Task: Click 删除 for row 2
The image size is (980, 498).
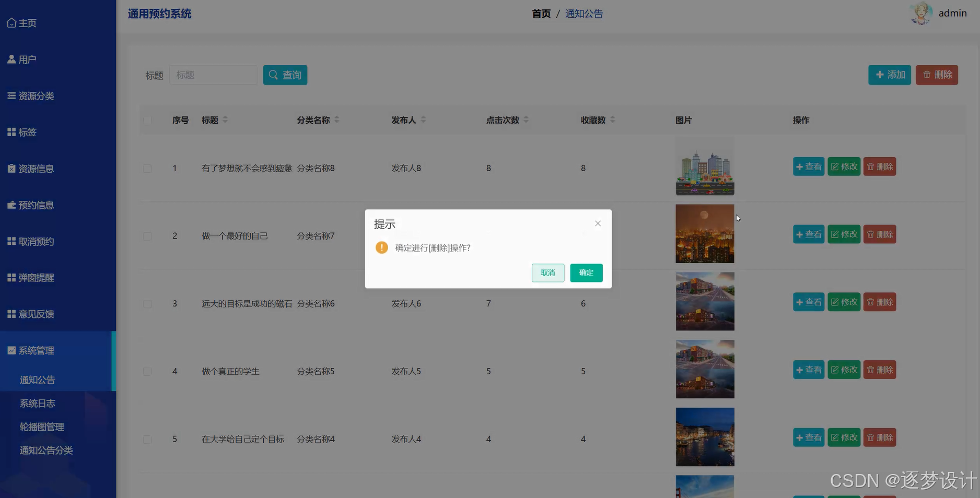Action: [x=880, y=234]
